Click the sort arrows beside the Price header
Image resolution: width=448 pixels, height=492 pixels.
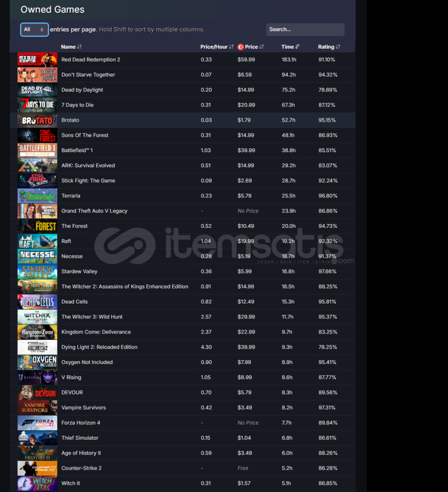[262, 47]
